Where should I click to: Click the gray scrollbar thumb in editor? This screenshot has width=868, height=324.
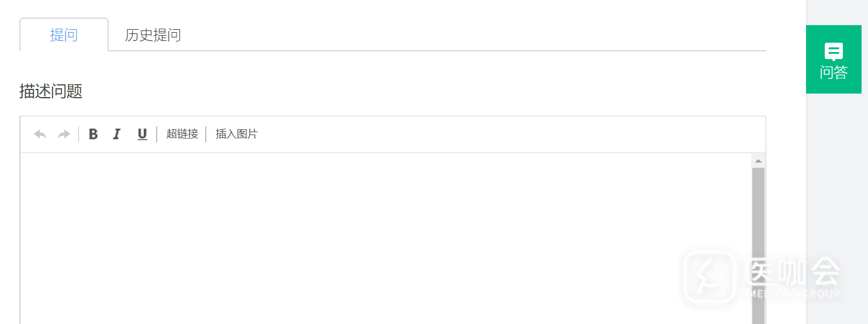pyautogui.click(x=758, y=246)
